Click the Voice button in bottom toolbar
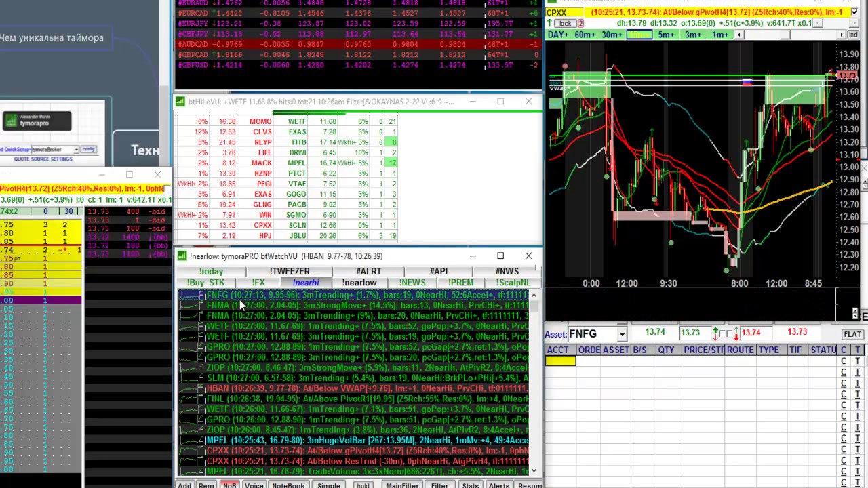This screenshot has height=488, width=868. 254,485
